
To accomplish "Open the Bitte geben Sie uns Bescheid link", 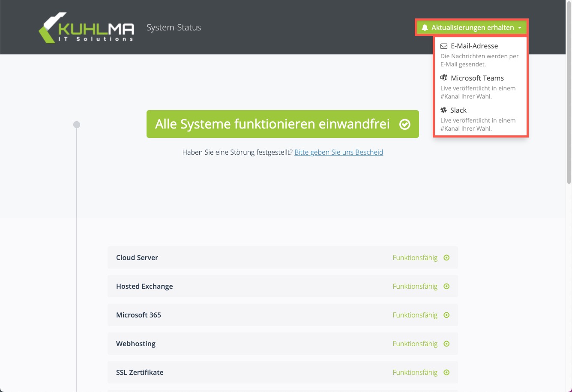I will coord(339,152).
